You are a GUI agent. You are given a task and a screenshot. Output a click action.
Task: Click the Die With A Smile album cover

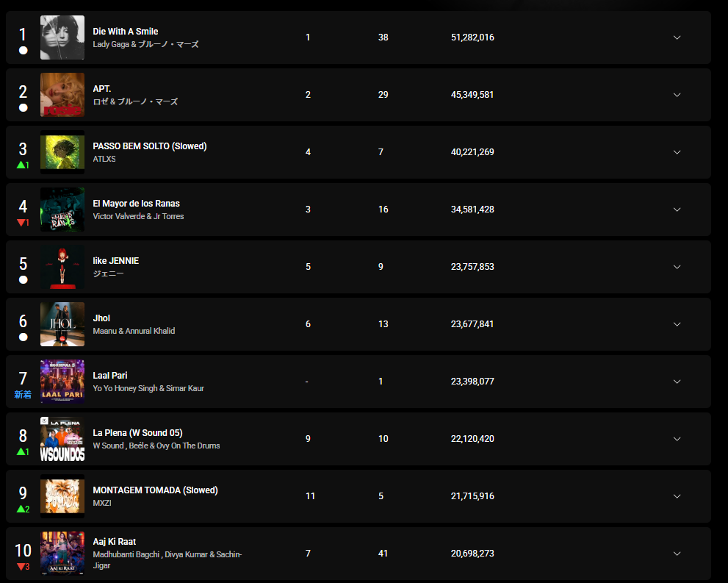[x=62, y=37]
